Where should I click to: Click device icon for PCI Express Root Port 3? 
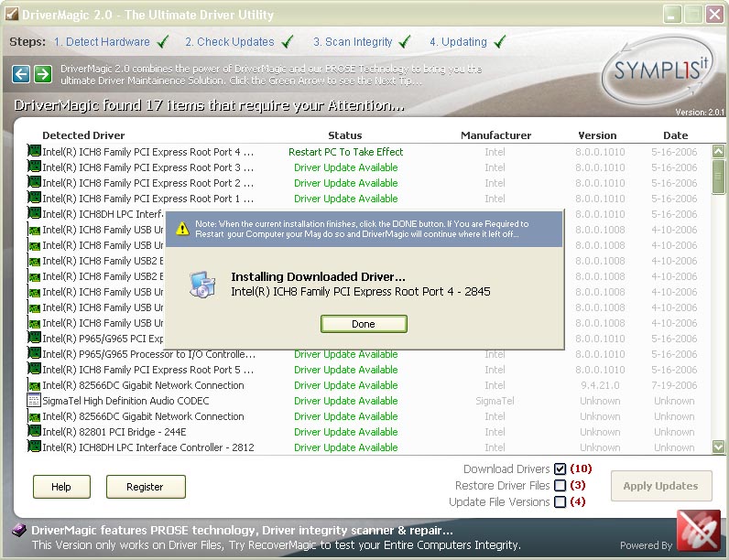tap(34, 167)
